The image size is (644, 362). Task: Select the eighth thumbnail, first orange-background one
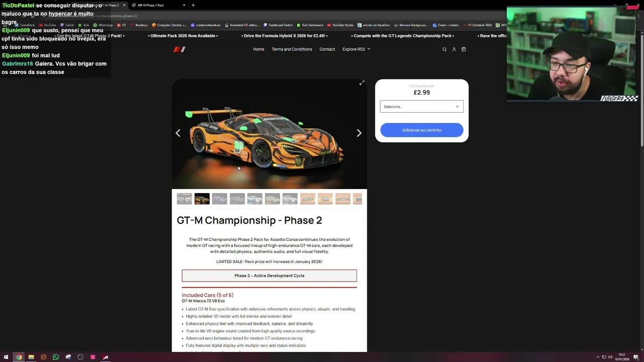point(307,199)
